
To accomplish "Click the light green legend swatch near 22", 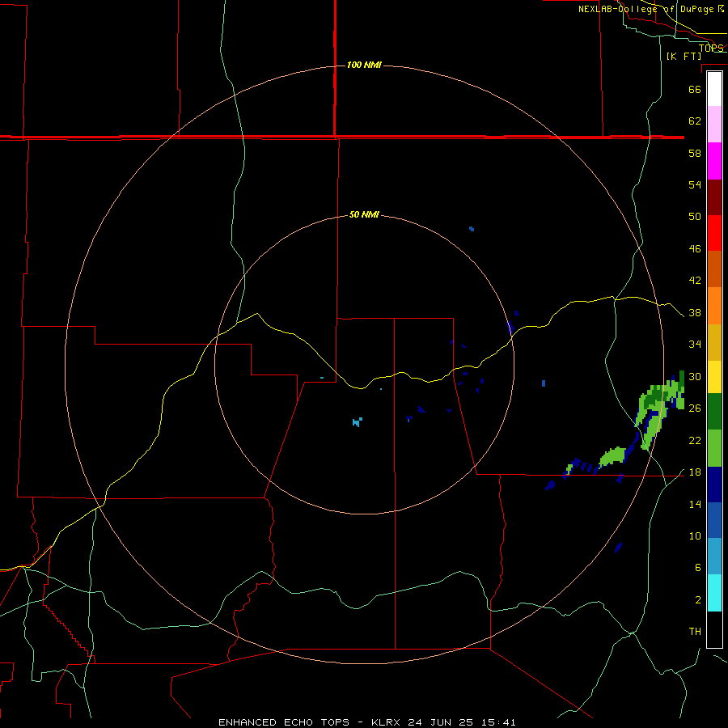I will click(x=714, y=448).
